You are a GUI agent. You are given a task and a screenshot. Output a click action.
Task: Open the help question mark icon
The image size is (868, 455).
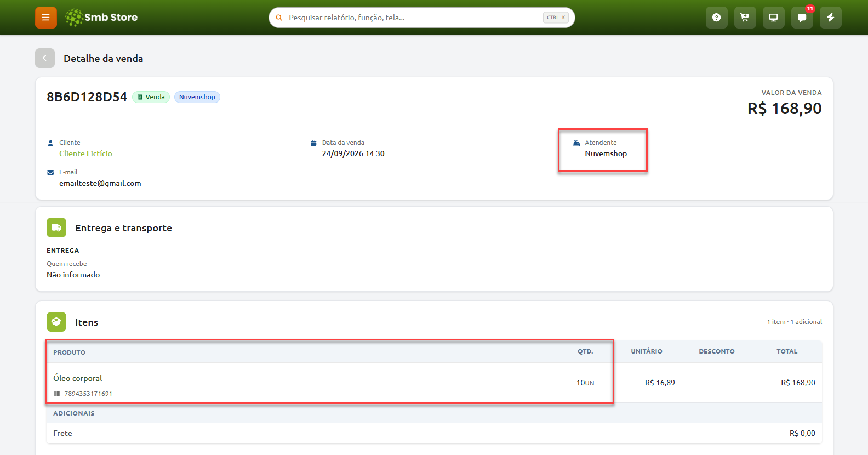pos(716,18)
